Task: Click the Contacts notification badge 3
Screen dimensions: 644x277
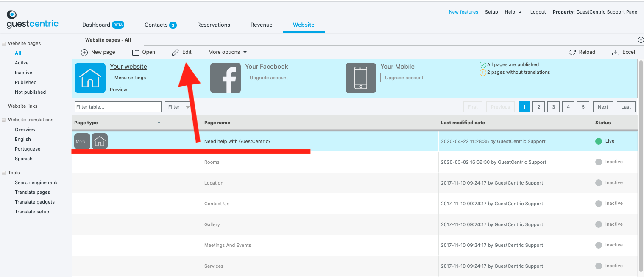Action: pos(173,25)
